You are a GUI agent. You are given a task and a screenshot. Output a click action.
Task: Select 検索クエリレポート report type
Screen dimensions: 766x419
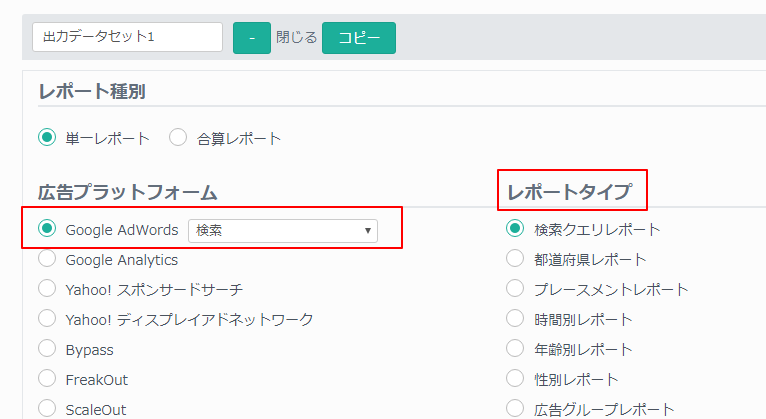pyautogui.click(x=515, y=229)
